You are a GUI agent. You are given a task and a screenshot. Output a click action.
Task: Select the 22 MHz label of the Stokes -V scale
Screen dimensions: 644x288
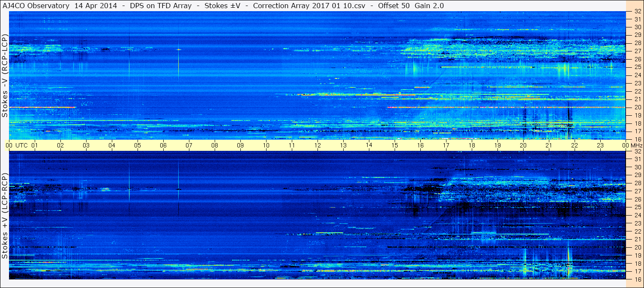tap(638, 91)
